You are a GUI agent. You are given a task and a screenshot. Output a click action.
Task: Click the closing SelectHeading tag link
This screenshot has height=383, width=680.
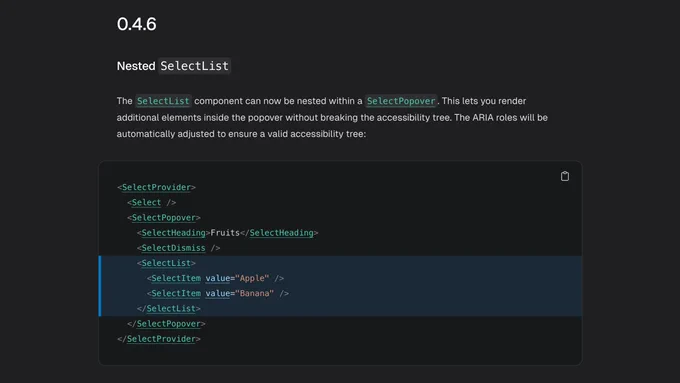pos(281,232)
